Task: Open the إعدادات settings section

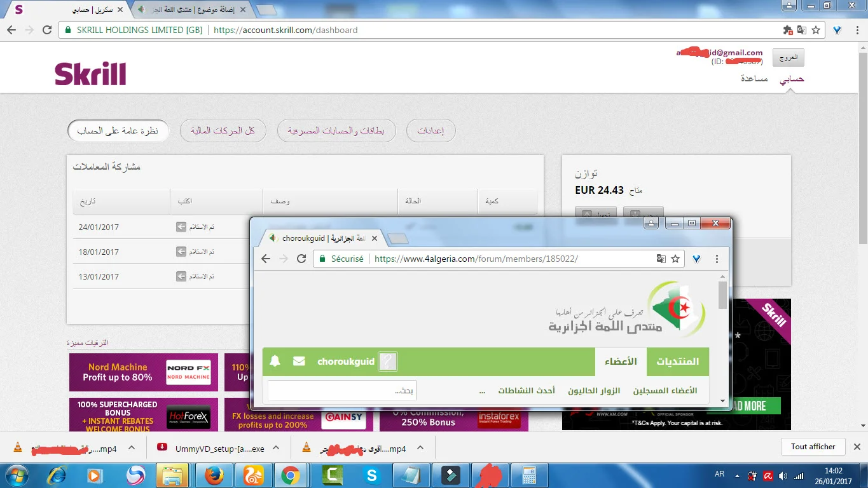Action: pos(431,131)
